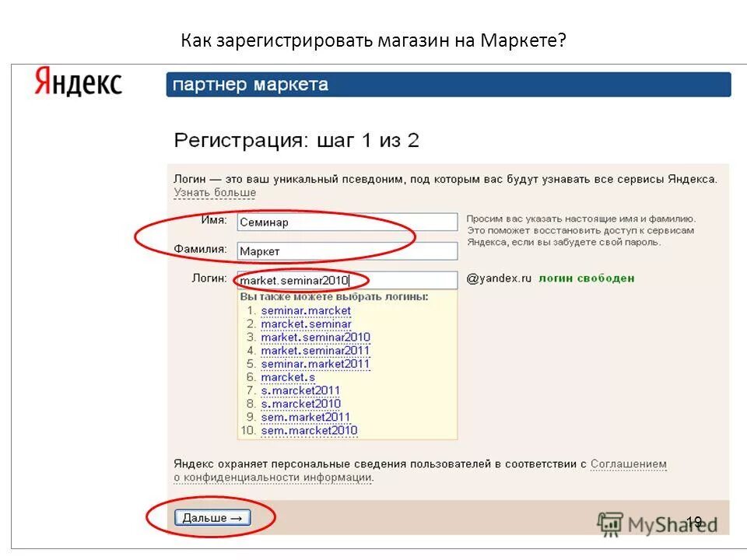Pick login suggestion number 3 market.seminar2010
Image resolution: width=747 pixels, height=560 pixels.
click(x=315, y=337)
